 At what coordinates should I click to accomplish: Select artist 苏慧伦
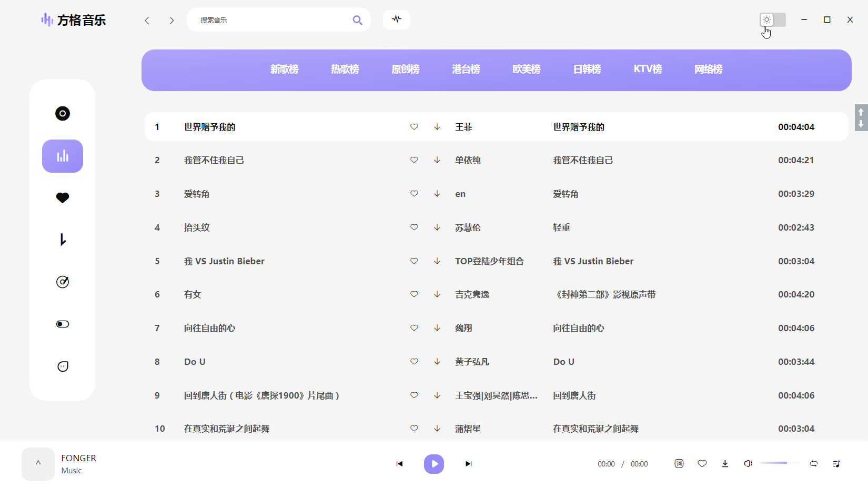pos(468,227)
